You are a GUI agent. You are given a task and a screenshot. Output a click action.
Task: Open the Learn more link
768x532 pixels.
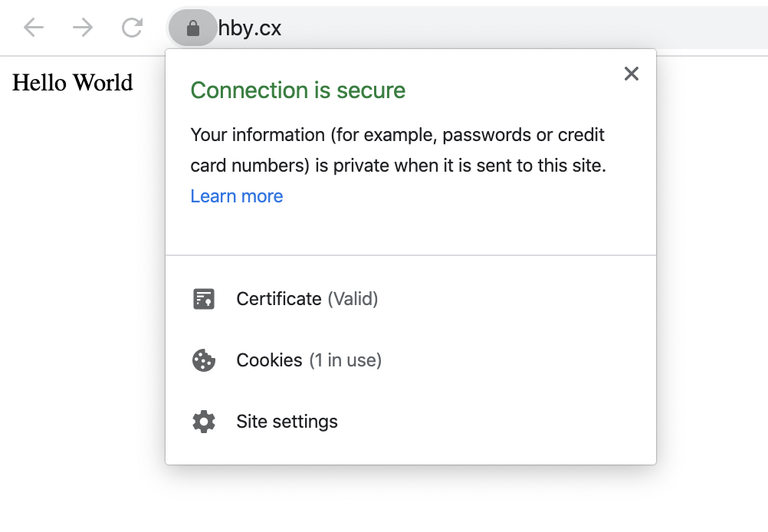click(237, 196)
